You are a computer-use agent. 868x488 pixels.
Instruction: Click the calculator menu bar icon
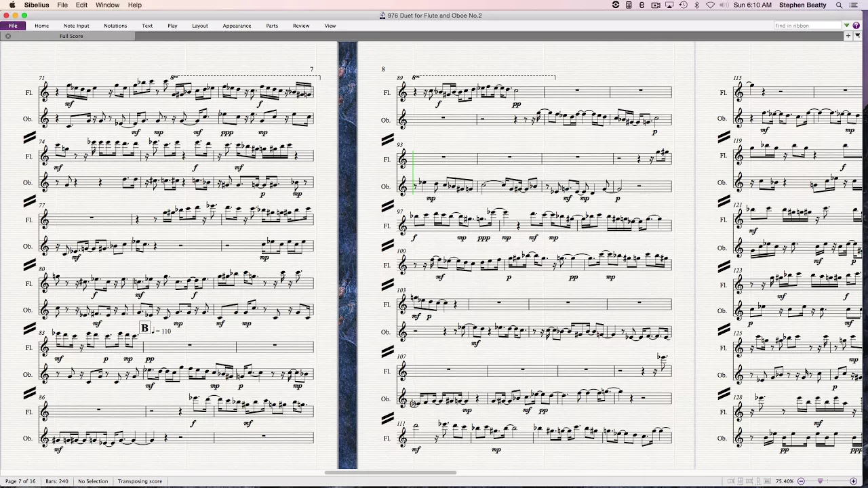click(x=629, y=5)
